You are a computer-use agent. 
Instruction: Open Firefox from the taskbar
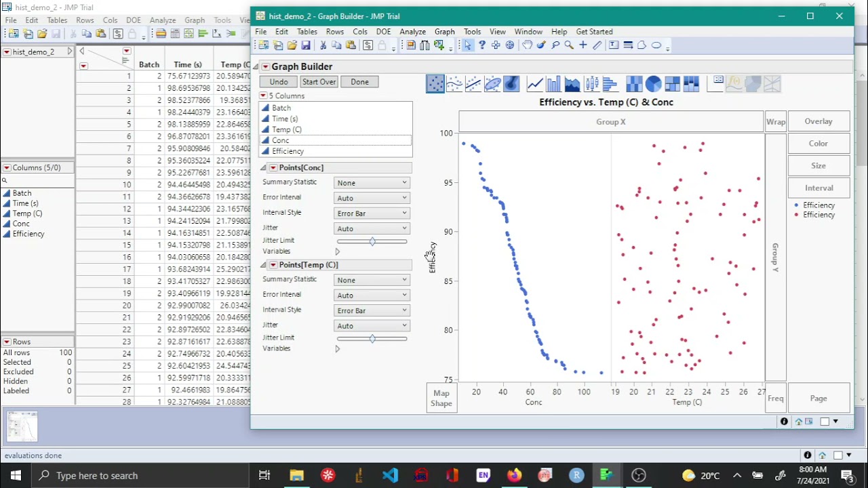click(515, 476)
